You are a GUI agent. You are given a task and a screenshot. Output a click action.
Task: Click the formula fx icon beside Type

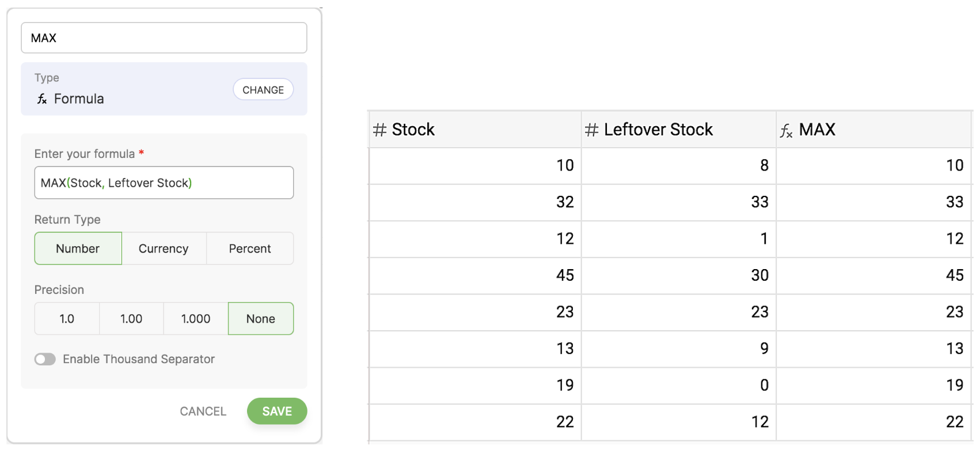coord(42,99)
